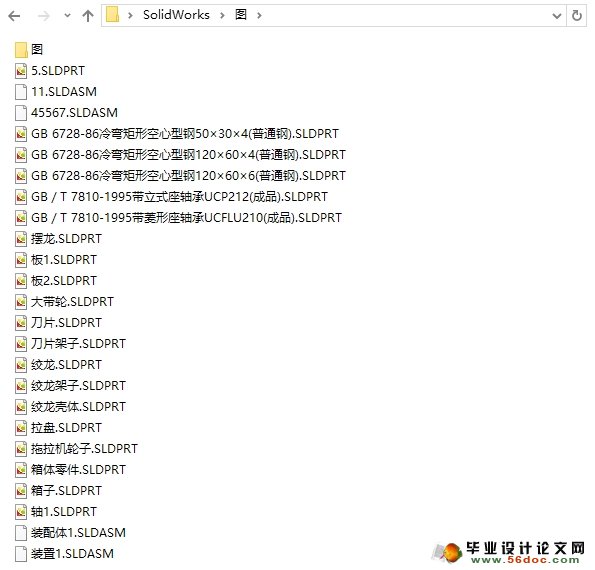Select file name 装配体1.SLDASM
Viewport: 595px width, 570px height.
click(79, 532)
